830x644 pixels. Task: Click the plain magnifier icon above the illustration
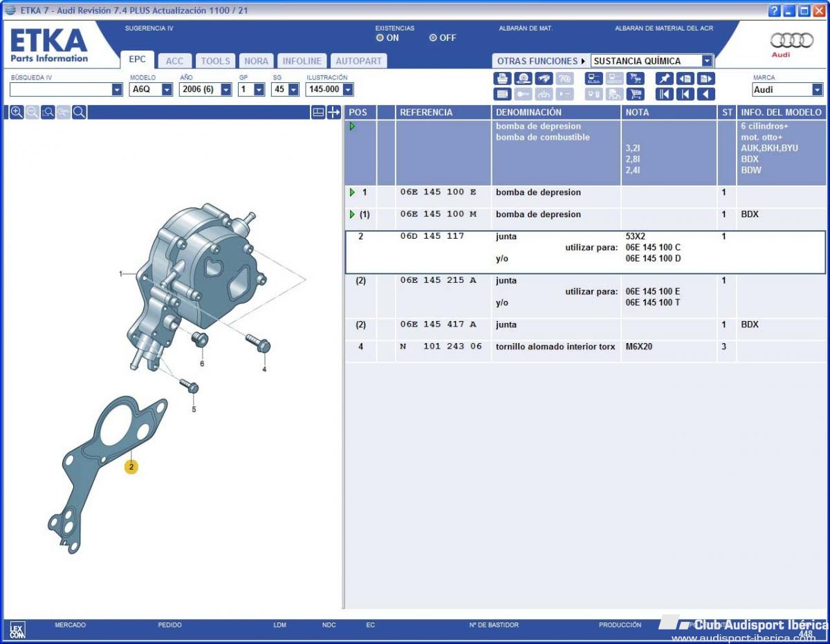click(80, 112)
